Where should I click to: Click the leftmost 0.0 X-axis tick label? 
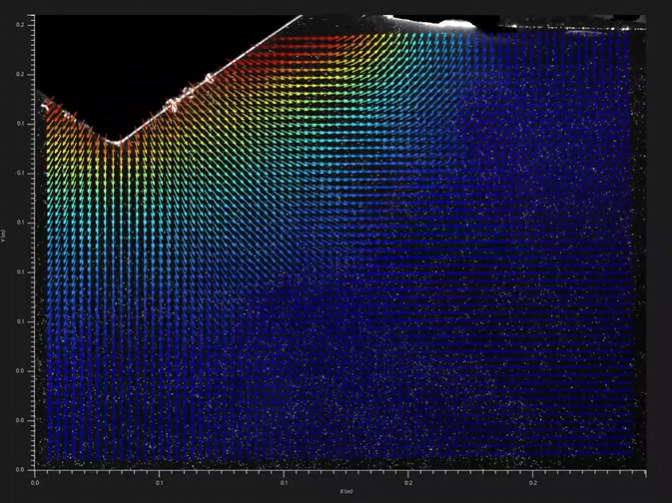coord(36,481)
